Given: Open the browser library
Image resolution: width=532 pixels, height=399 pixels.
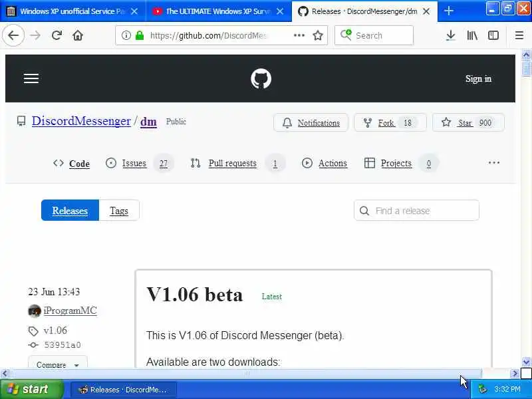Looking at the screenshot, I should [472, 35].
